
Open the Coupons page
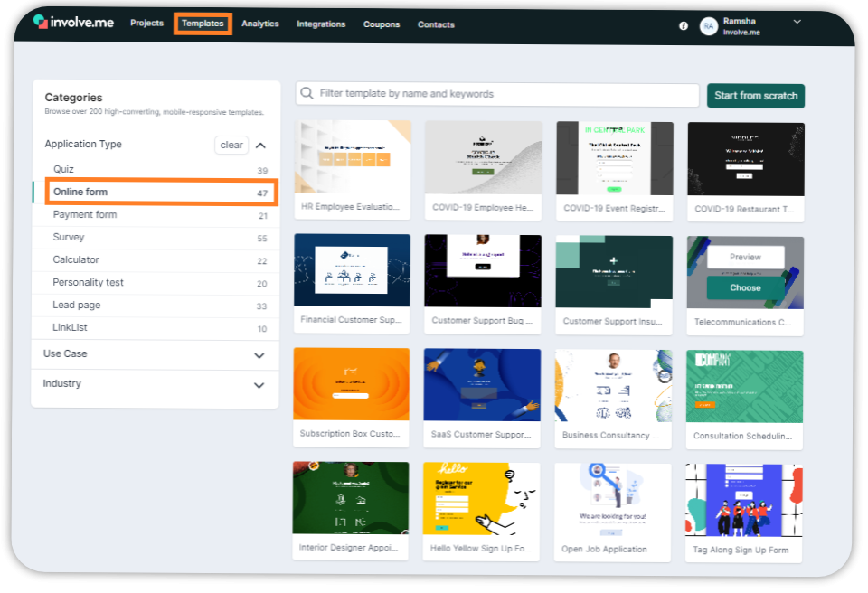click(382, 24)
